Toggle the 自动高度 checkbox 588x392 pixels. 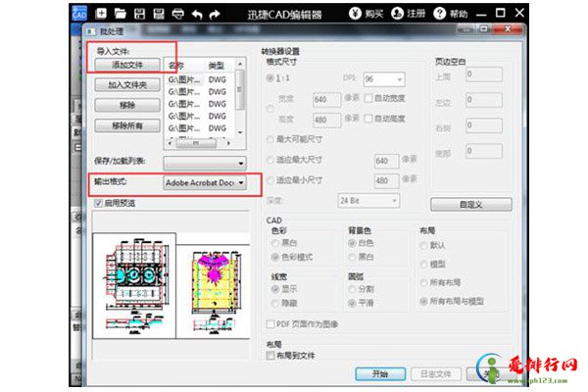(368, 119)
